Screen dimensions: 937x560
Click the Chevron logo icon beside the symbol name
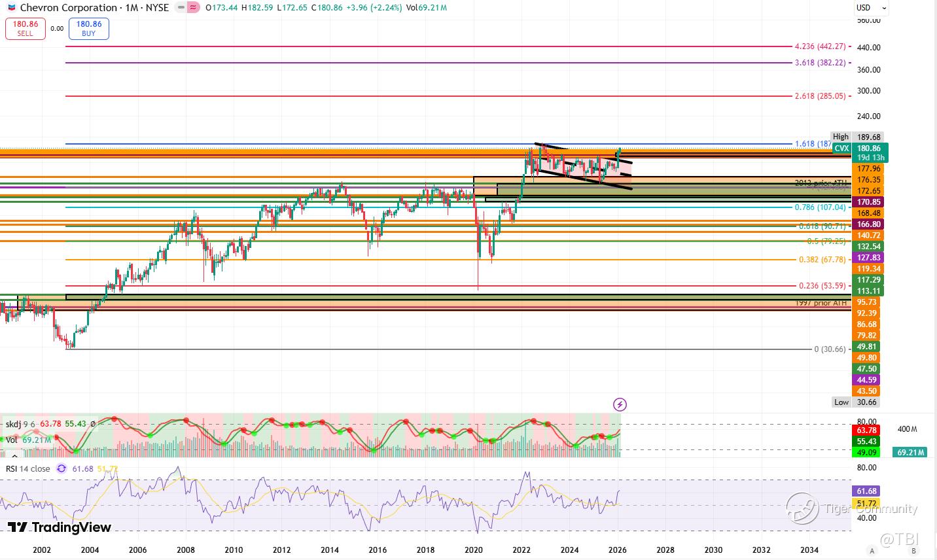pos(12,8)
